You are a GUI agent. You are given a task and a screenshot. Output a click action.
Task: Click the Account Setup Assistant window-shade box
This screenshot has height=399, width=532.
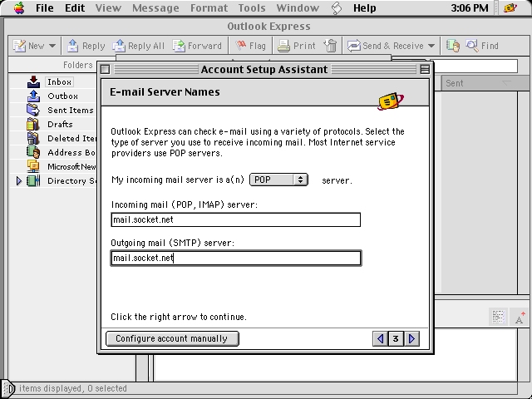pos(425,69)
